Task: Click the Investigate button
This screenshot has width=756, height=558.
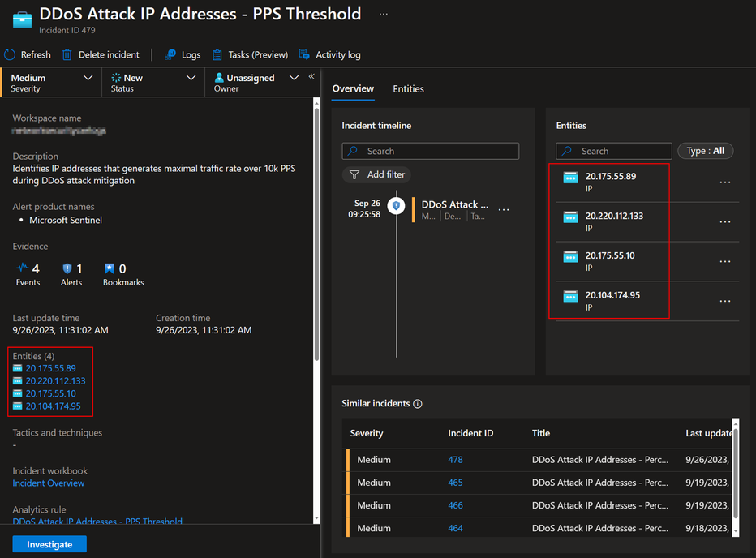Action: coord(49,544)
